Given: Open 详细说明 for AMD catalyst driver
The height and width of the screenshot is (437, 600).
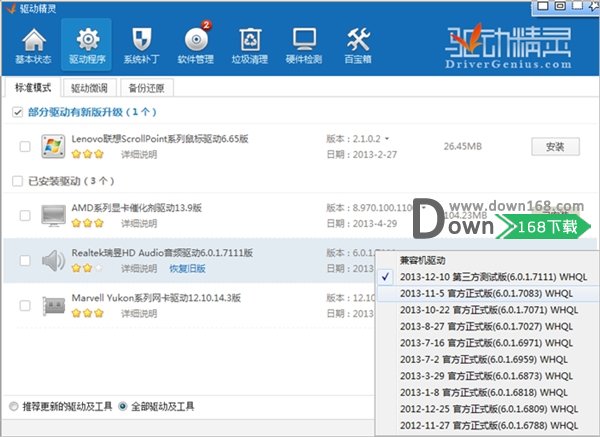Looking at the screenshot, I should click(139, 223).
